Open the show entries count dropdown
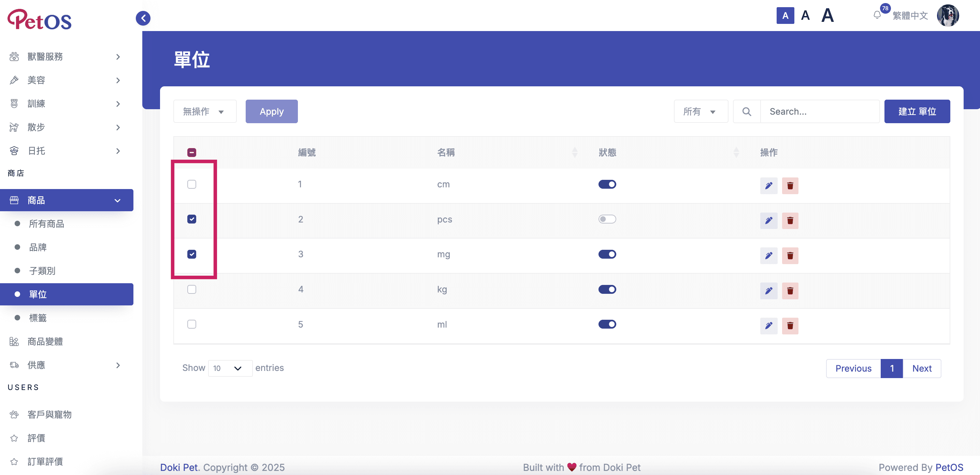This screenshot has width=980, height=475. click(x=230, y=368)
